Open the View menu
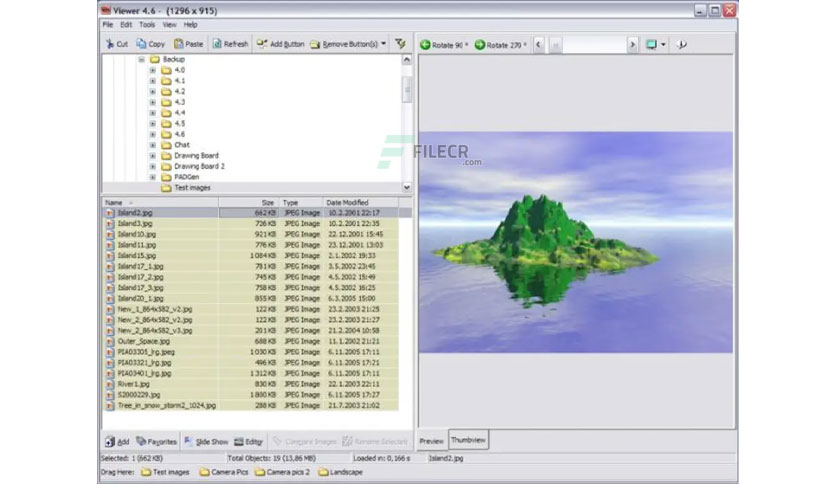The width and height of the screenshot is (836, 484). point(170,25)
